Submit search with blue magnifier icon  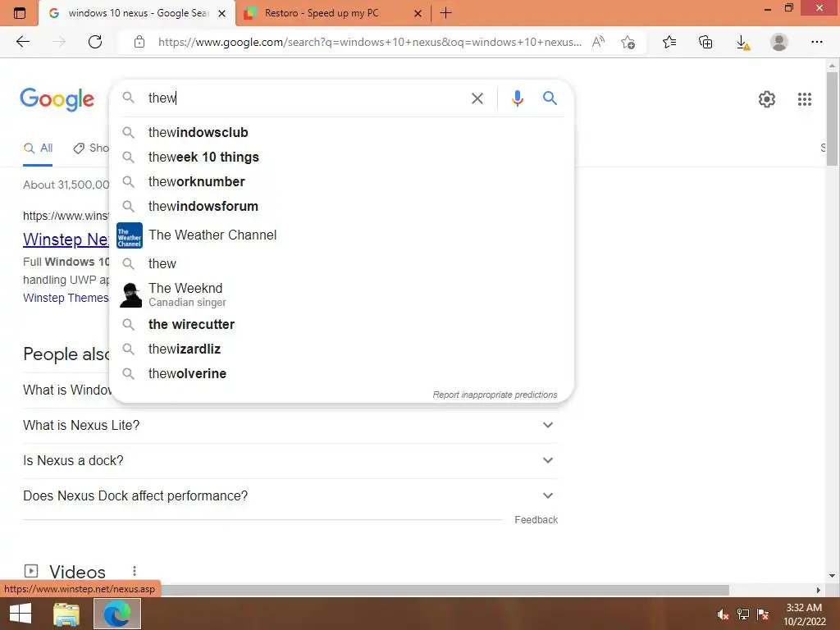pos(550,98)
